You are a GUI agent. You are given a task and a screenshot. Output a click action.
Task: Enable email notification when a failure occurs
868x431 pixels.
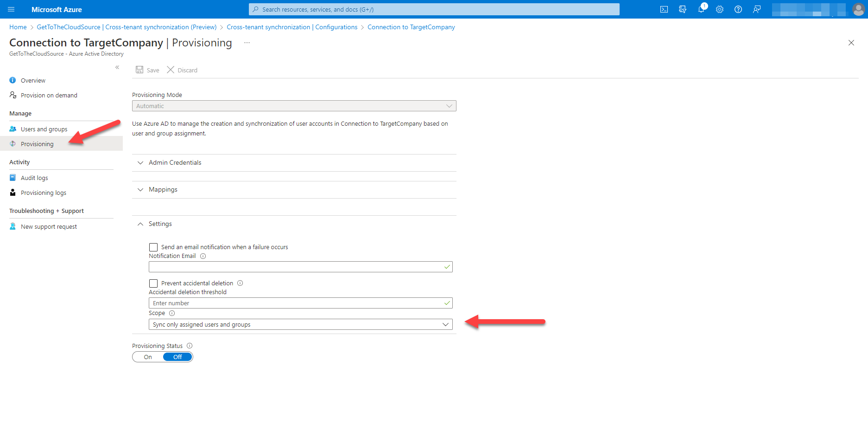pyautogui.click(x=153, y=247)
